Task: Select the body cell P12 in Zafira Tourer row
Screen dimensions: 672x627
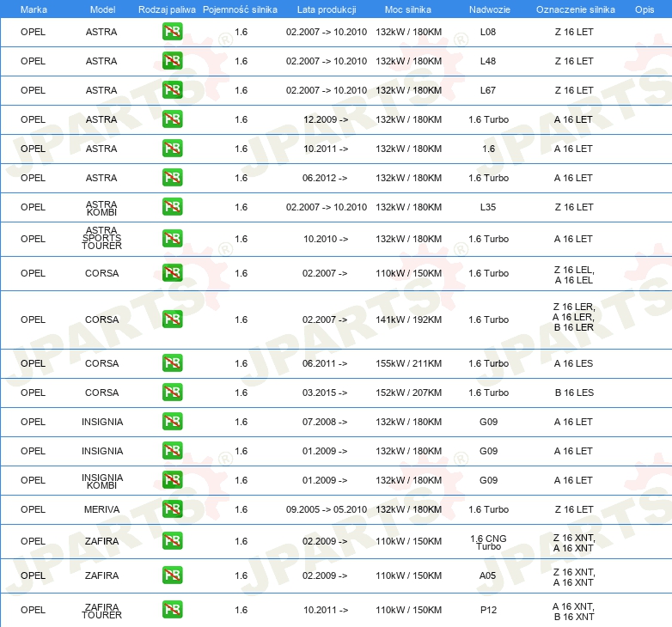Action: (x=488, y=610)
